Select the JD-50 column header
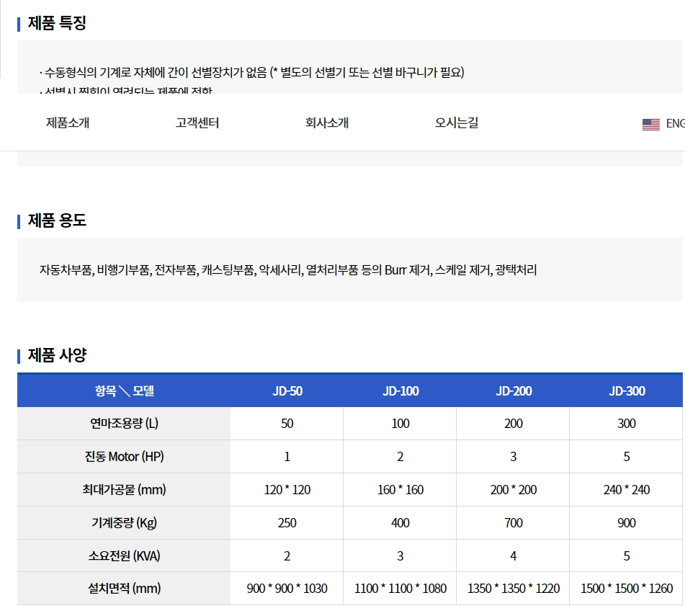This screenshot has height=616, width=685. [x=287, y=391]
